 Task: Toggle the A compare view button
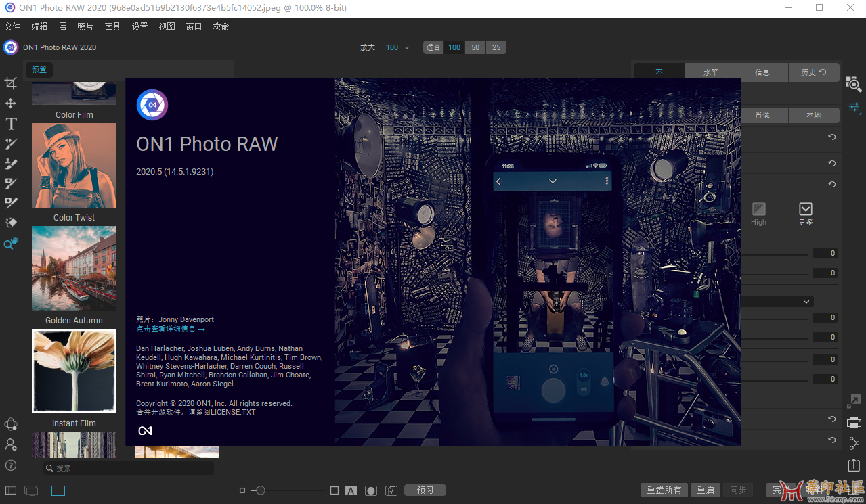tap(351, 490)
